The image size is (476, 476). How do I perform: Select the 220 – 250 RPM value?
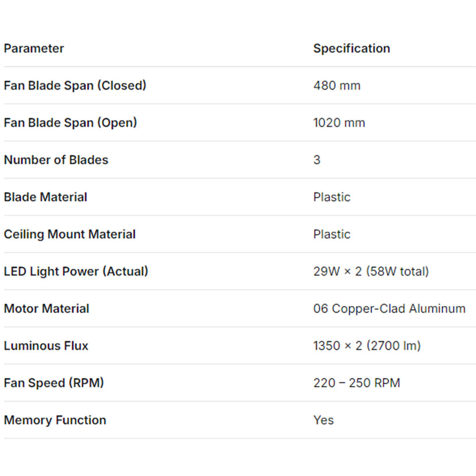[x=357, y=383]
